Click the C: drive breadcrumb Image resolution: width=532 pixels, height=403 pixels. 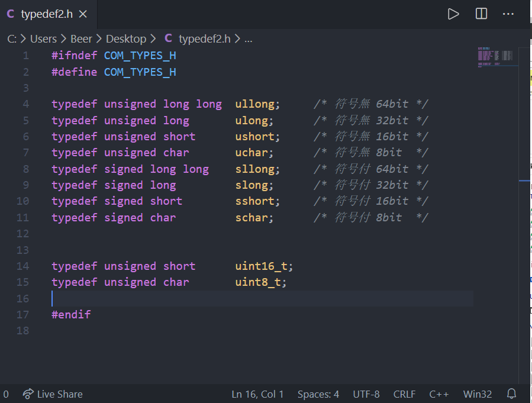point(12,38)
